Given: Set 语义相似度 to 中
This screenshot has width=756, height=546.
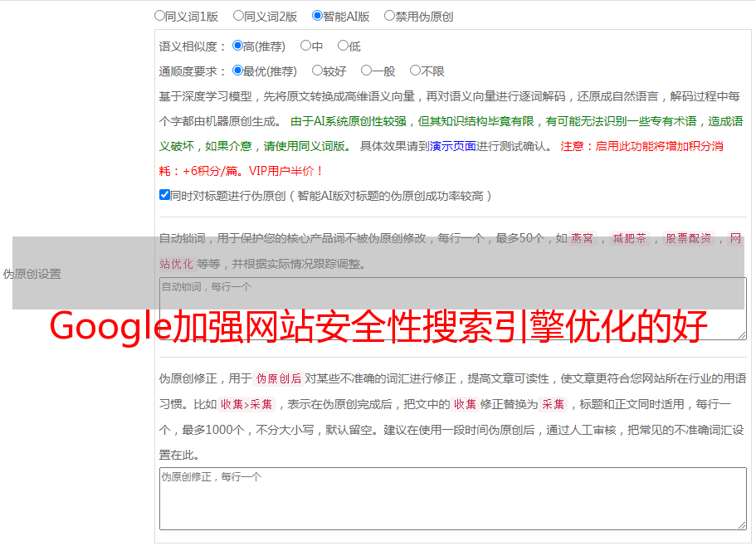Looking at the screenshot, I should point(305,46).
